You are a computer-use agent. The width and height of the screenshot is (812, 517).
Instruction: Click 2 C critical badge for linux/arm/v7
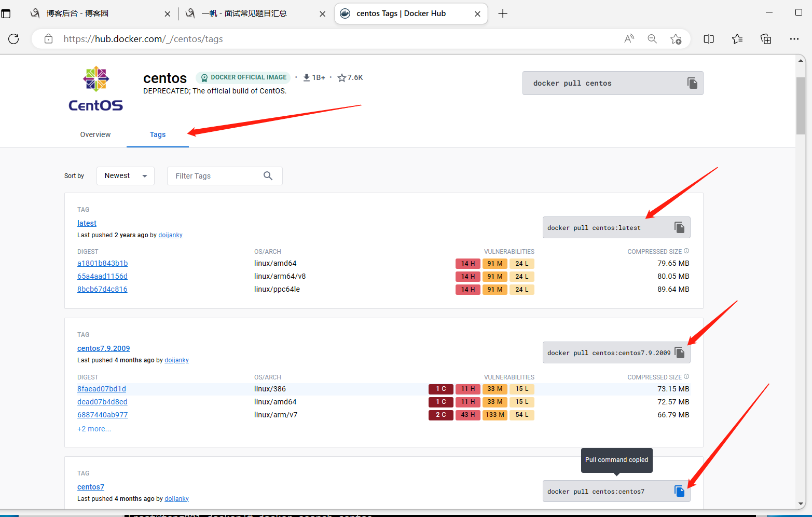tap(441, 415)
